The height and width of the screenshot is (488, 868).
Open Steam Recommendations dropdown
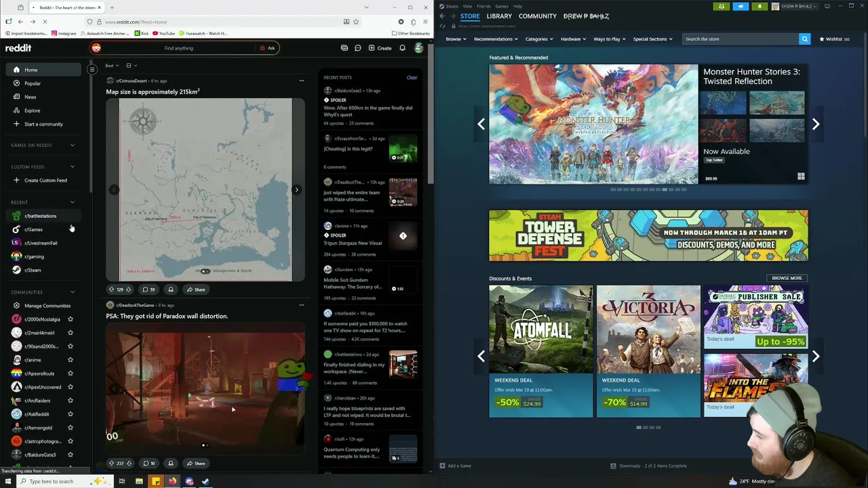496,39
